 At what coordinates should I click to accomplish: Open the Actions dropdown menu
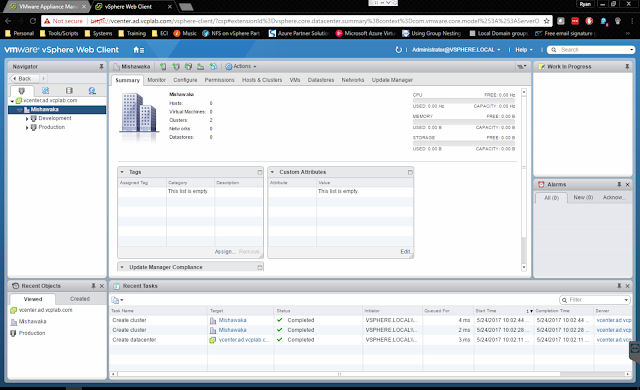coord(241,66)
